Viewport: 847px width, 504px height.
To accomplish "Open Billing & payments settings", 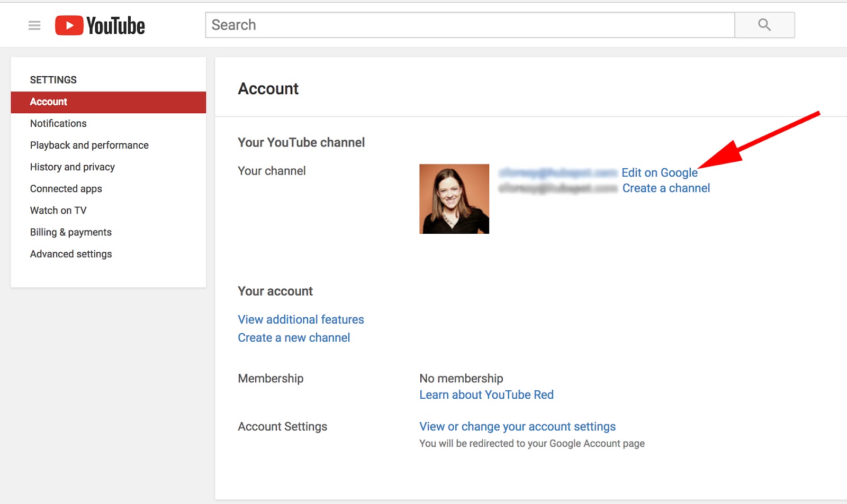I will click(x=71, y=232).
